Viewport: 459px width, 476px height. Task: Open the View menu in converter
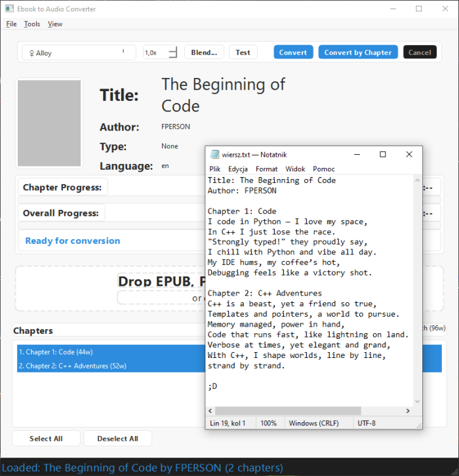[x=55, y=24]
